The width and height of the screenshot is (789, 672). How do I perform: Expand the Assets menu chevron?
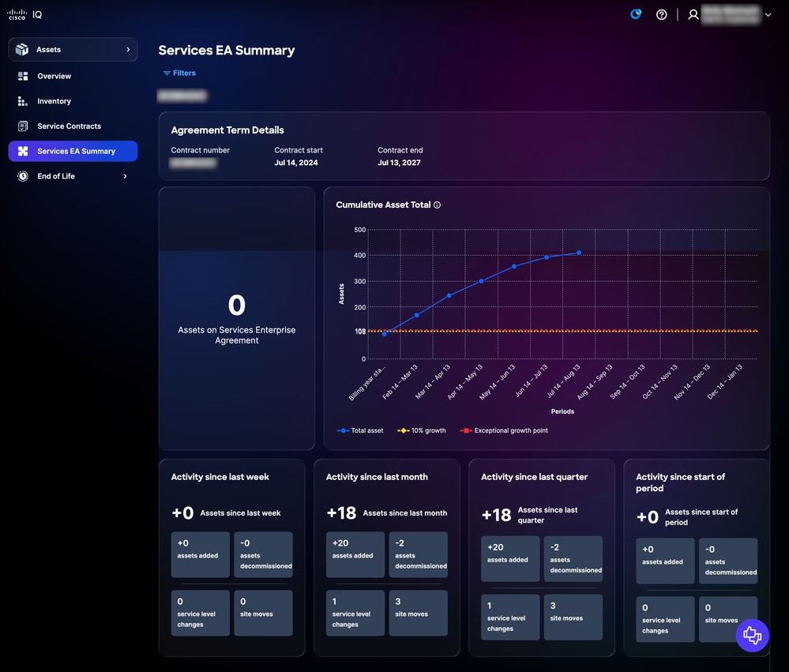tap(128, 49)
